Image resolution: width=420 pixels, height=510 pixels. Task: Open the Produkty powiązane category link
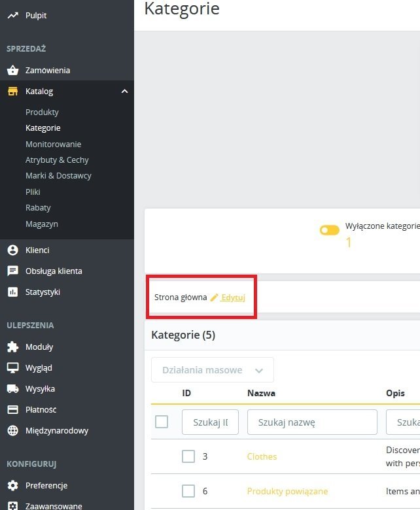point(287,491)
